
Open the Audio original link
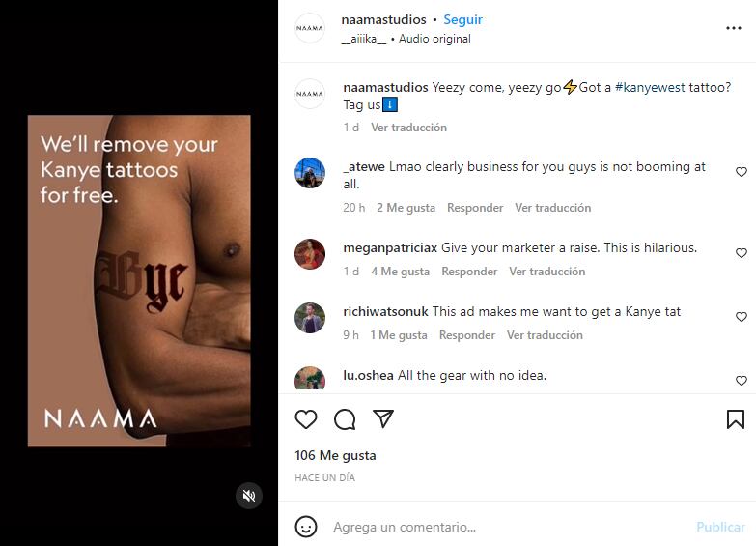tap(434, 39)
